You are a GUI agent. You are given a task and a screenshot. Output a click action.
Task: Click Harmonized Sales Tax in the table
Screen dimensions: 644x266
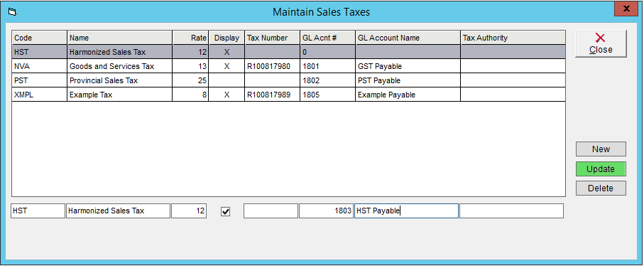[x=119, y=52]
